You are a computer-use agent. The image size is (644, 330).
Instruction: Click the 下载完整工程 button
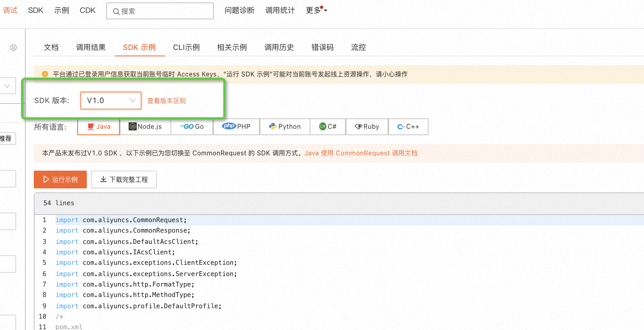coord(124,179)
